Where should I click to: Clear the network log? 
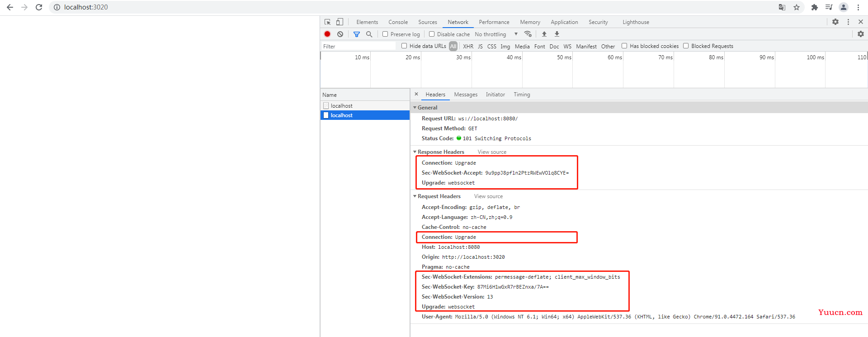pyautogui.click(x=340, y=34)
